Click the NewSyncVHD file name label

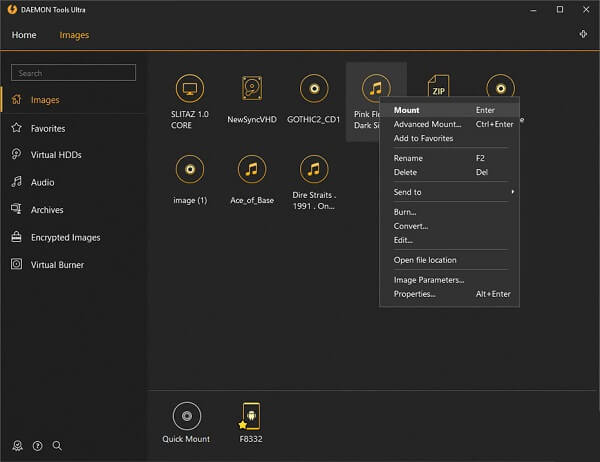click(252, 120)
